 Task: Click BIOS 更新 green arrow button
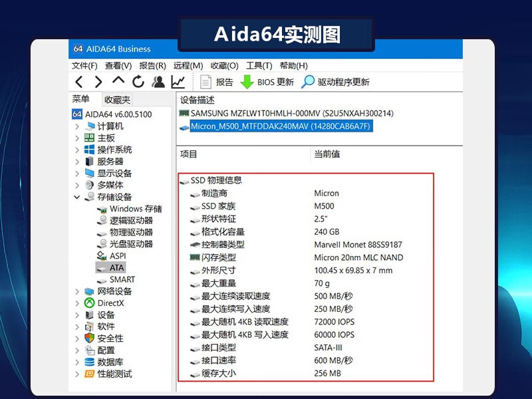click(267, 82)
